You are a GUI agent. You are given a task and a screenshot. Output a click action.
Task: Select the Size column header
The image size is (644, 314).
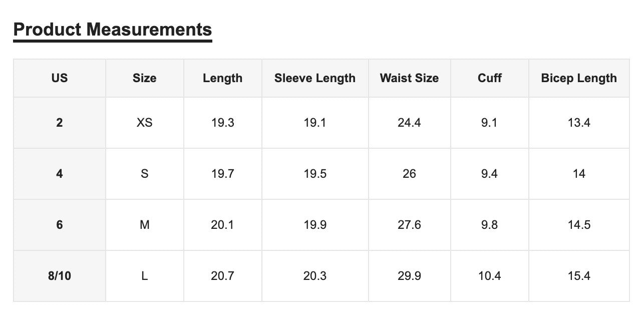pyautogui.click(x=145, y=78)
